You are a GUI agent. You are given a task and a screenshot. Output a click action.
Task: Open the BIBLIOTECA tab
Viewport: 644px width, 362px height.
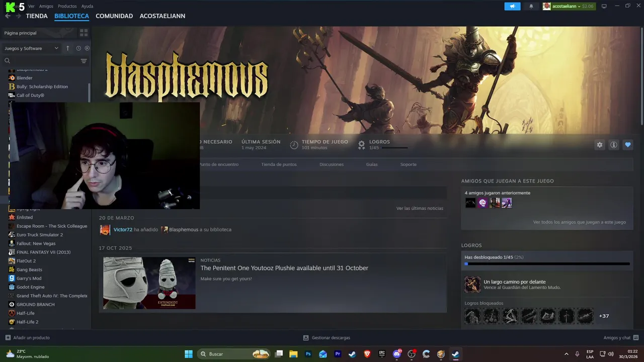pyautogui.click(x=71, y=16)
